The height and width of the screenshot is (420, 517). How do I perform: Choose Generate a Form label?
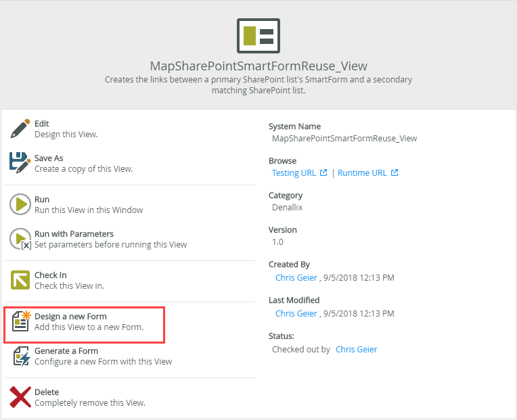click(66, 351)
